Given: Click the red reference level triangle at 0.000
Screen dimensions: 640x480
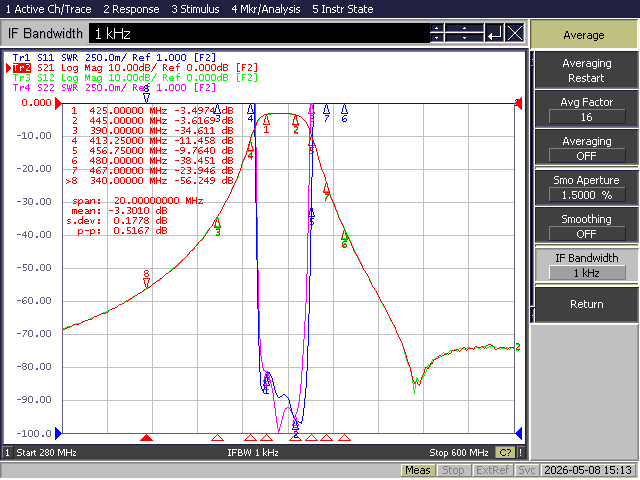Looking at the screenshot, I should pyautogui.click(x=58, y=103).
